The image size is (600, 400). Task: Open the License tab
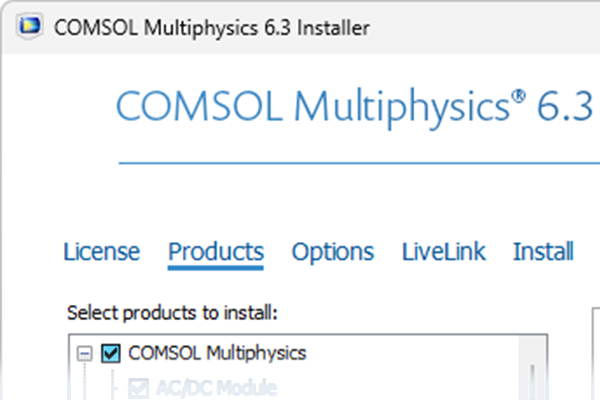pyautogui.click(x=101, y=252)
